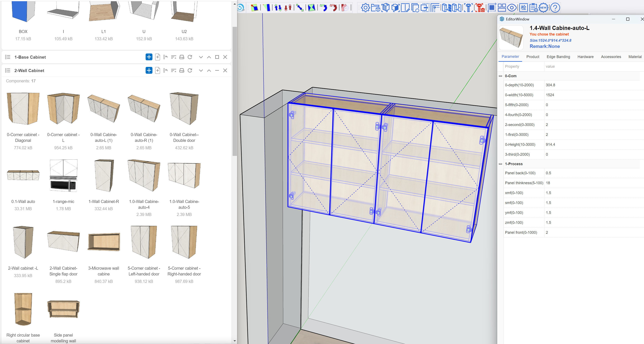The width and height of the screenshot is (644, 344).
Task: Click the sort icon in 1-Base Cabinet panel
Action: pos(173,57)
